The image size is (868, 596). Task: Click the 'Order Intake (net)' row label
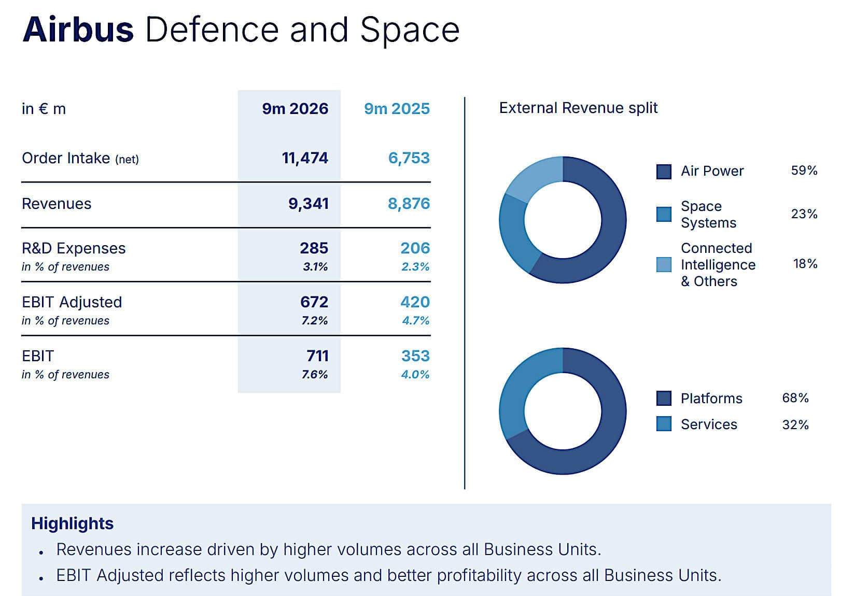pyautogui.click(x=80, y=158)
